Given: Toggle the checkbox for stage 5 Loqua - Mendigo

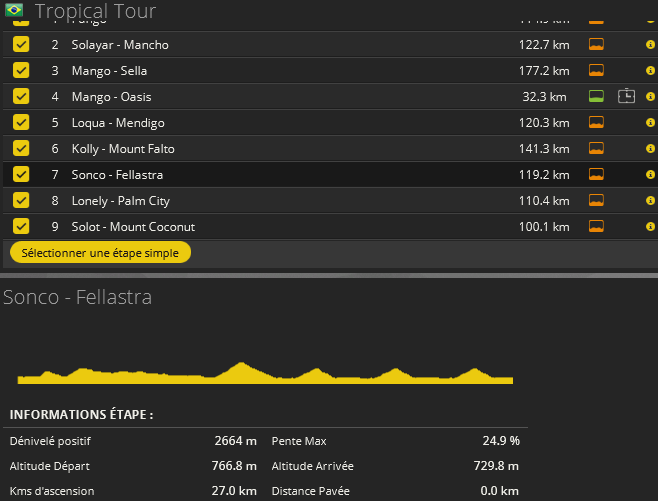Looking at the screenshot, I should pos(21,123).
